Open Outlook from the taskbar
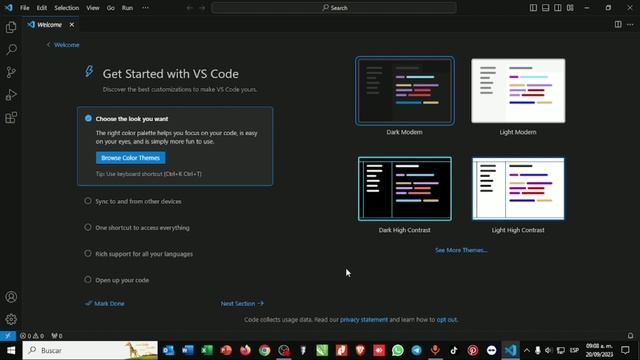The image size is (640, 360). 168,350
